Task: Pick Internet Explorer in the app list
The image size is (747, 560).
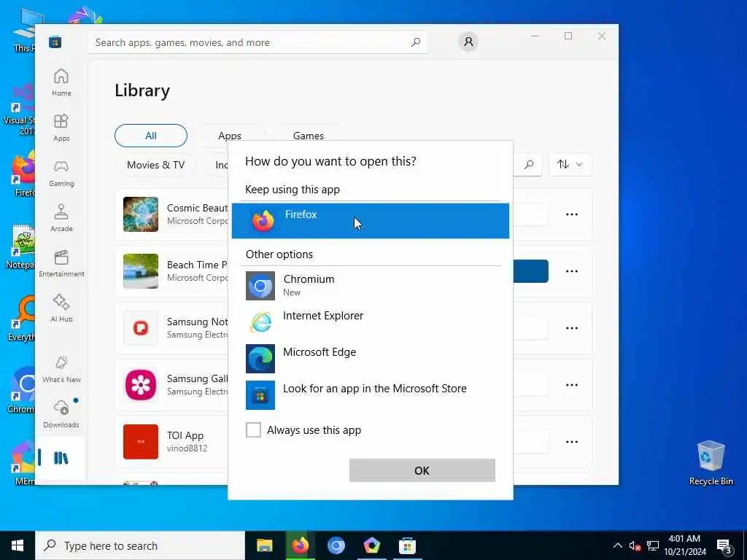Action: tap(370, 322)
